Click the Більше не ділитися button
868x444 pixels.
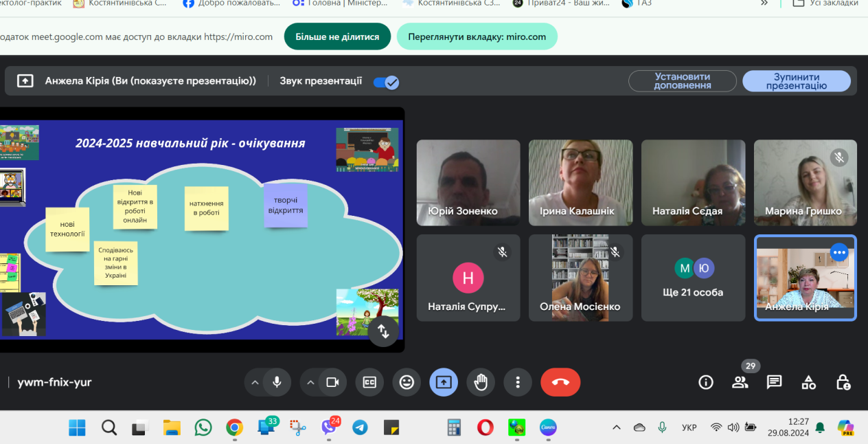(337, 36)
